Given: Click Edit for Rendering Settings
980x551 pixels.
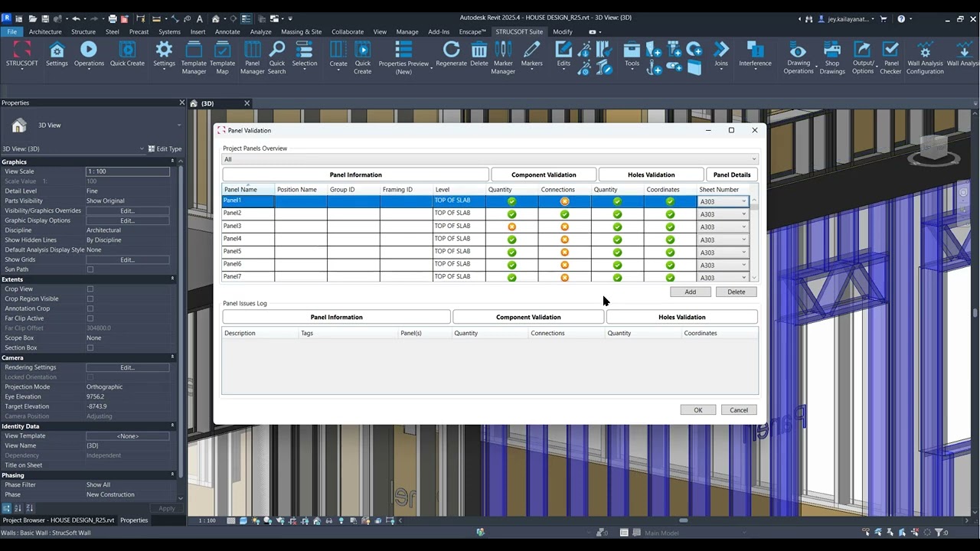Looking at the screenshot, I should [x=127, y=367].
